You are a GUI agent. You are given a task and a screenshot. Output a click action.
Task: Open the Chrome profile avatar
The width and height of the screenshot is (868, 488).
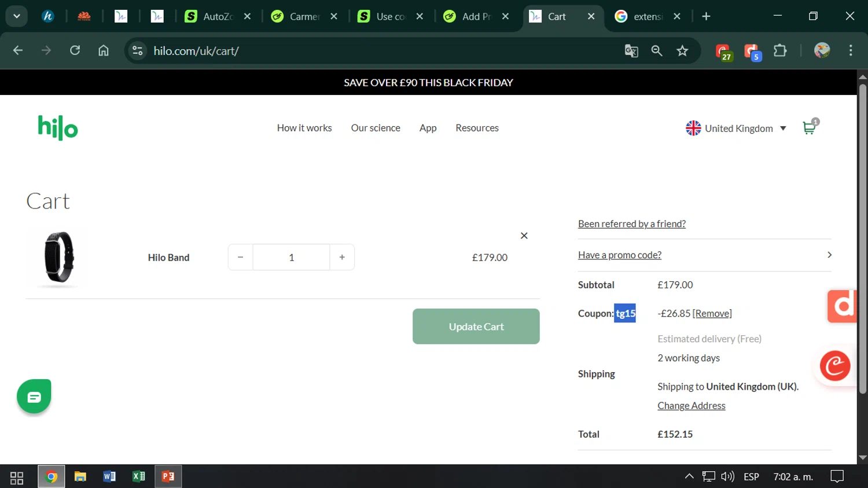(822, 50)
